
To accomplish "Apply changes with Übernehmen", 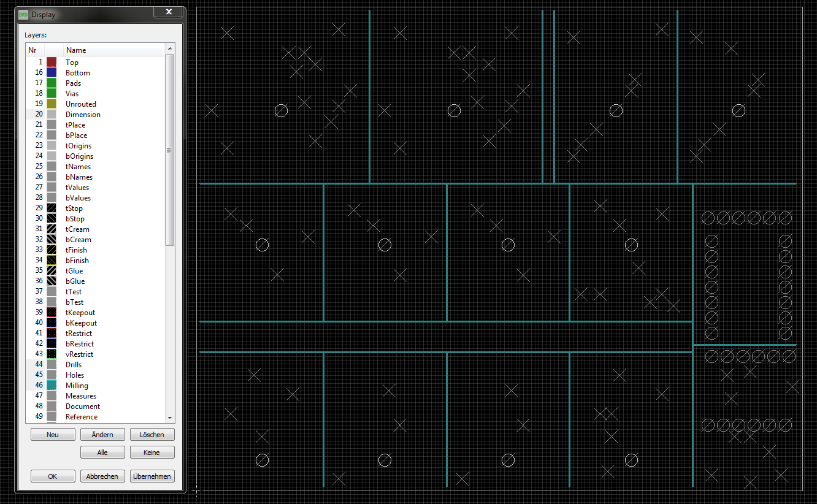I will click(152, 476).
